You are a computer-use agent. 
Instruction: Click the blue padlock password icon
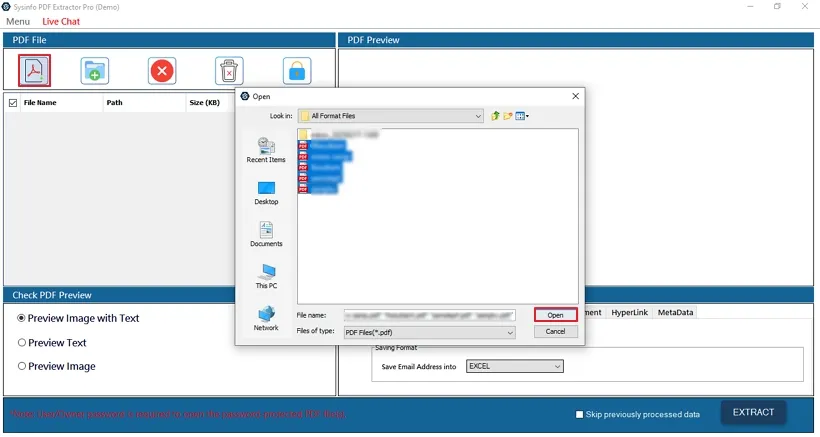pyautogui.click(x=297, y=71)
